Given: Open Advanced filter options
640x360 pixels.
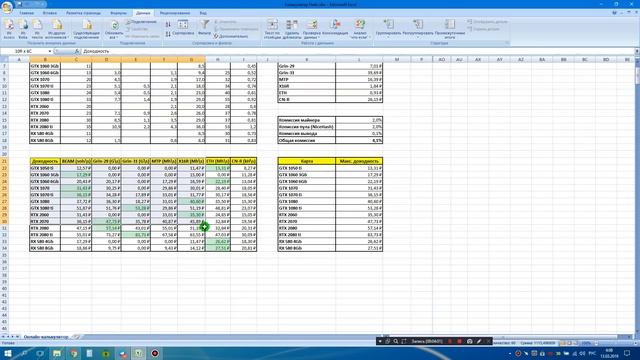Looking at the screenshot, I should pyautogui.click(x=231, y=36).
